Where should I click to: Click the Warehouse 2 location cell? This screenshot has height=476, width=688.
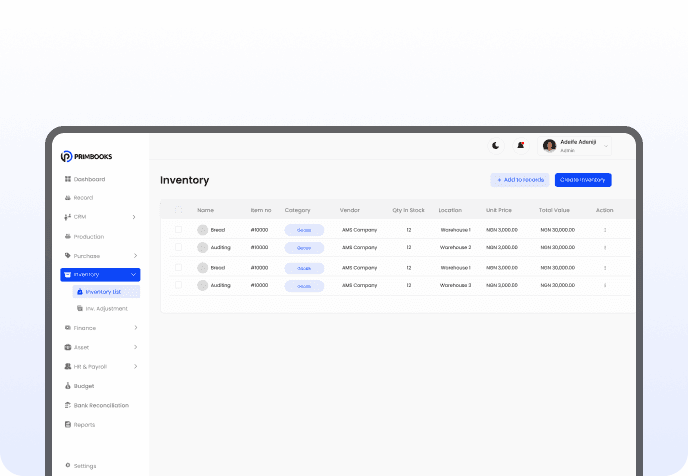[x=455, y=247]
